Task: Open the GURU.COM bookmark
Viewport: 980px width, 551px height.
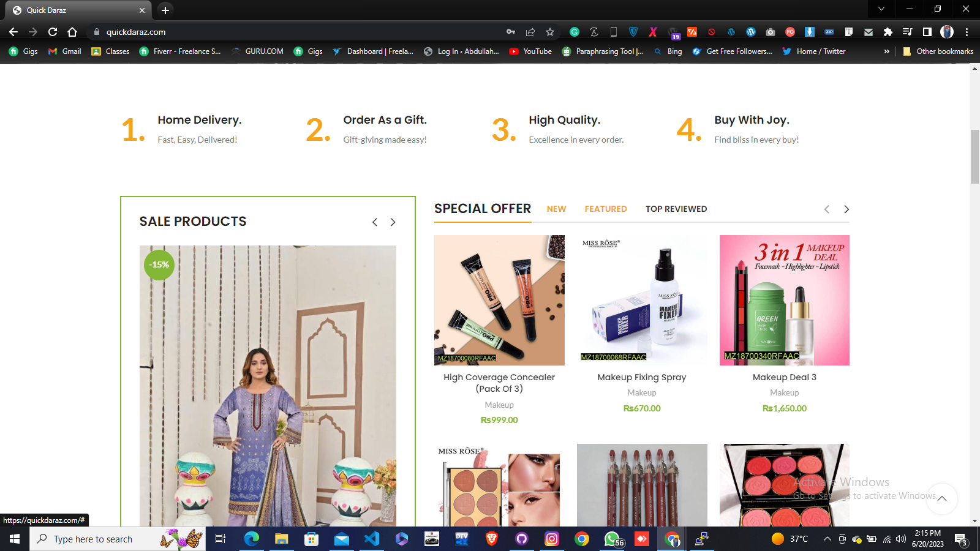Action: tap(257, 51)
